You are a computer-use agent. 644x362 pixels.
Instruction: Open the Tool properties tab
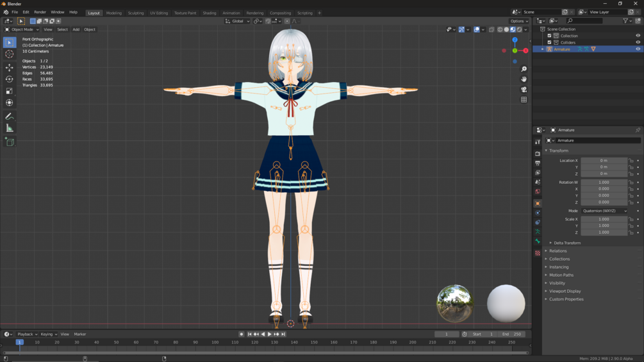tap(538, 142)
